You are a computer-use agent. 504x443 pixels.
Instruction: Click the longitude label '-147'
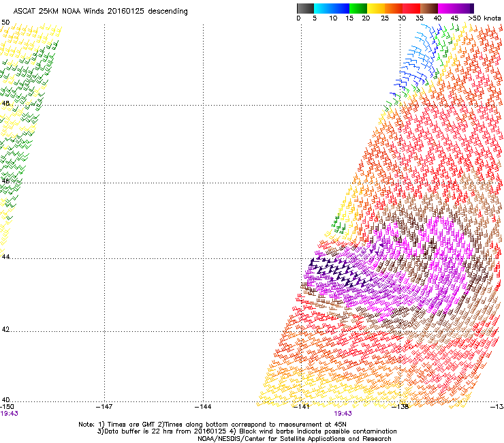[x=104, y=407]
